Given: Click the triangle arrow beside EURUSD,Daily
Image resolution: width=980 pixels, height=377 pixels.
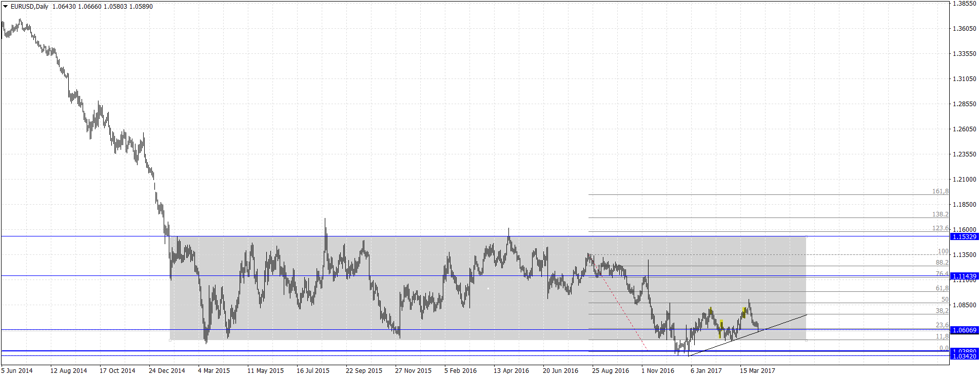Looking at the screenshot, I should (5, 7).
